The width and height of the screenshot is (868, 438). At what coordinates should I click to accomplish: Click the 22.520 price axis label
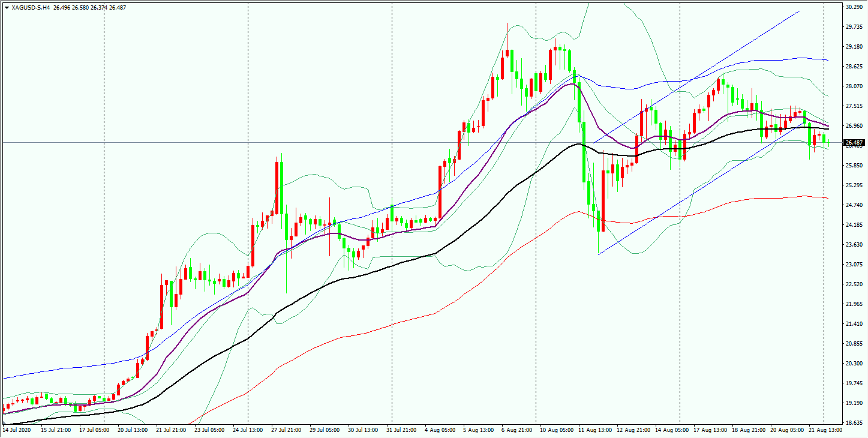click(854, 284)
